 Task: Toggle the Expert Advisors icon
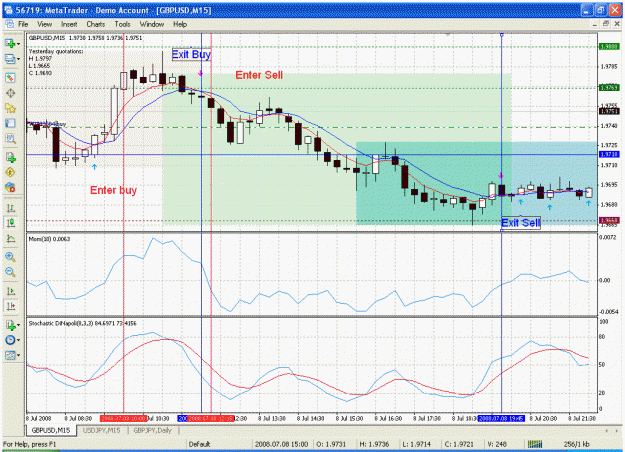coord(10,187)
